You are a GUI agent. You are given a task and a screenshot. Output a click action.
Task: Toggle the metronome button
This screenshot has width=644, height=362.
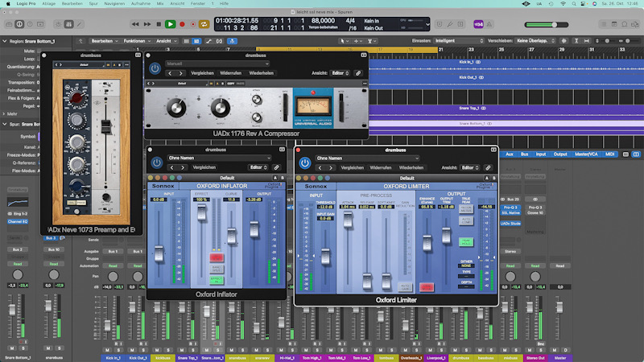click(x=489, y=24)
